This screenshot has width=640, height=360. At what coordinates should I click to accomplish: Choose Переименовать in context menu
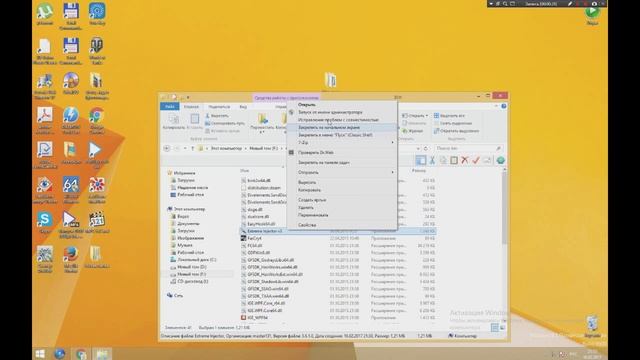tap(342, 215)
